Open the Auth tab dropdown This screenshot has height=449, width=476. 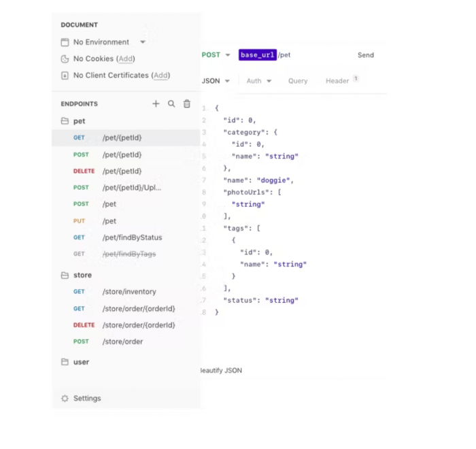[x=259, y=81]
